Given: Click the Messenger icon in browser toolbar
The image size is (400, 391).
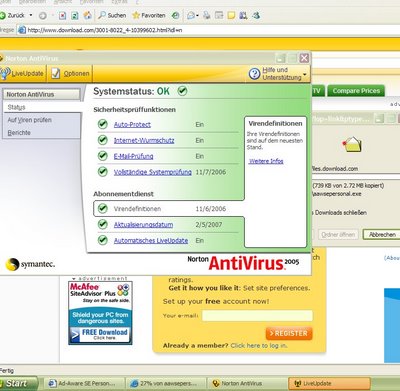Looking at the screenshot, I should coord(256,15).
